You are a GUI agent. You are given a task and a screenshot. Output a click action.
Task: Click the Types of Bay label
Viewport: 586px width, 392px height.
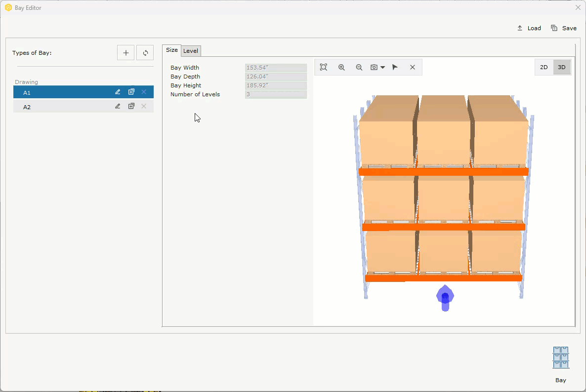pos(32,53)
